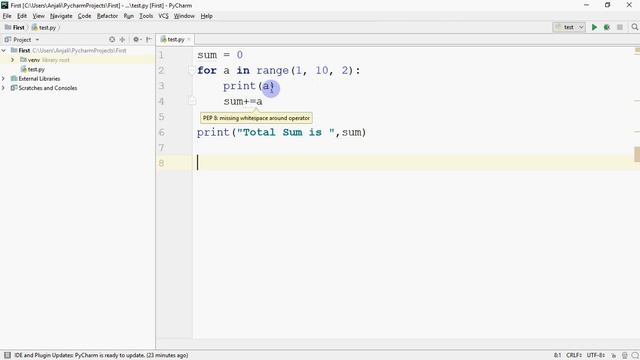This screenshot has width=640, height=360.
Task: Click the PEP 8 missing whitespace tooltip
Action: [256, 118]
